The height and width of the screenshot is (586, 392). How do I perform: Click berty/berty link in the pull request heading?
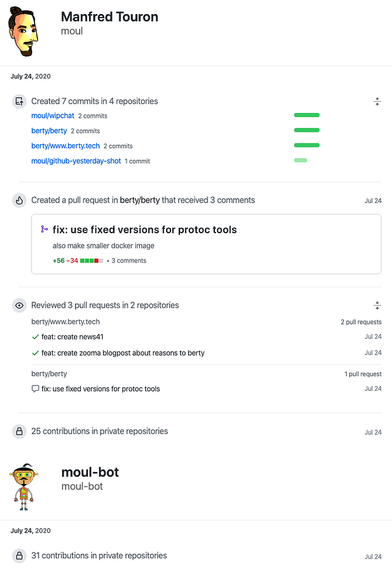coord(139,200)
